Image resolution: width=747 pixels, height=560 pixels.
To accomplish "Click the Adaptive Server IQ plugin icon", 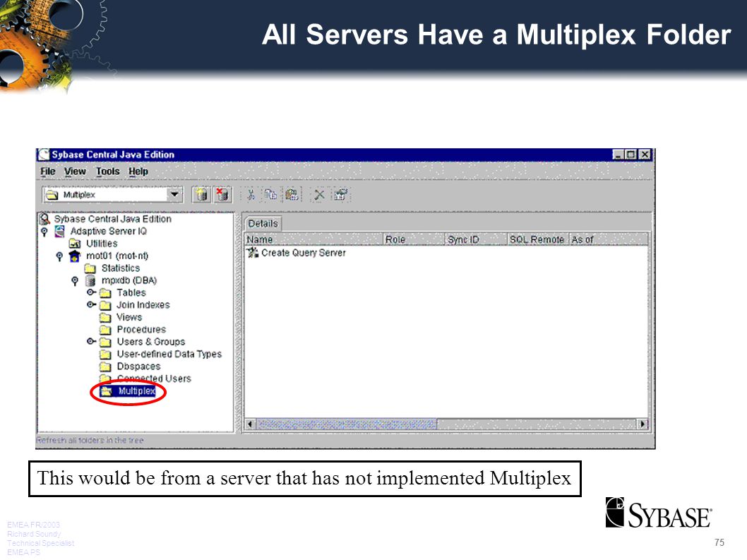I will point(59,231).
